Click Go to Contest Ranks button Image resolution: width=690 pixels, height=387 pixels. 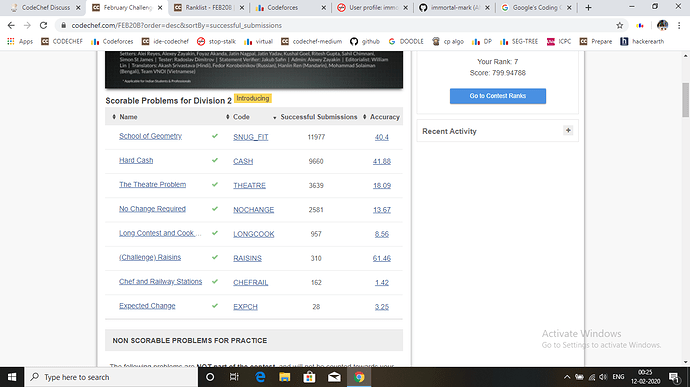pyautogui.click(x=498, y=96)
